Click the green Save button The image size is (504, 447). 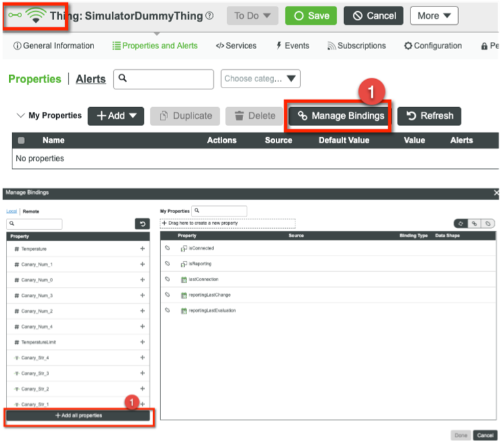[x=311, y=16]
